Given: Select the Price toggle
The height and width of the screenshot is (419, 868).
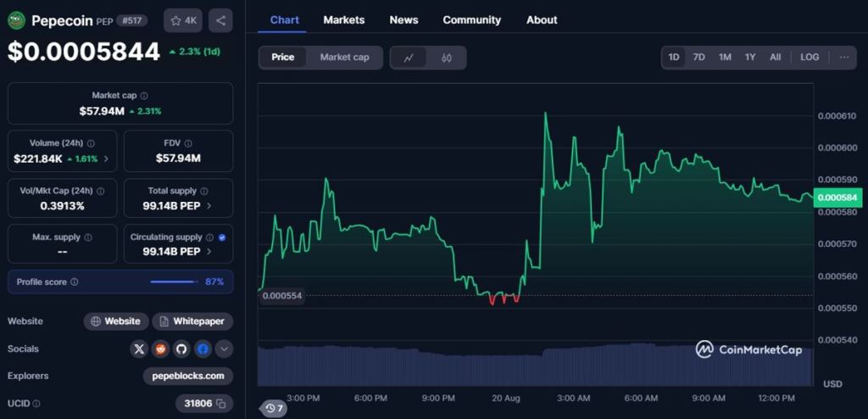Looking at the screenshot, I should [283, 57].
